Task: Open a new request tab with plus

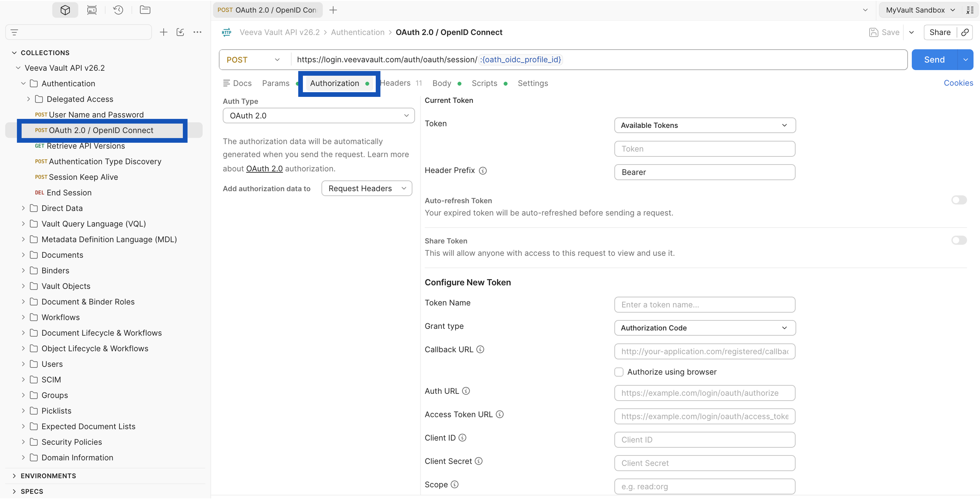Action: pyautogui.click(x=333, y=10)
